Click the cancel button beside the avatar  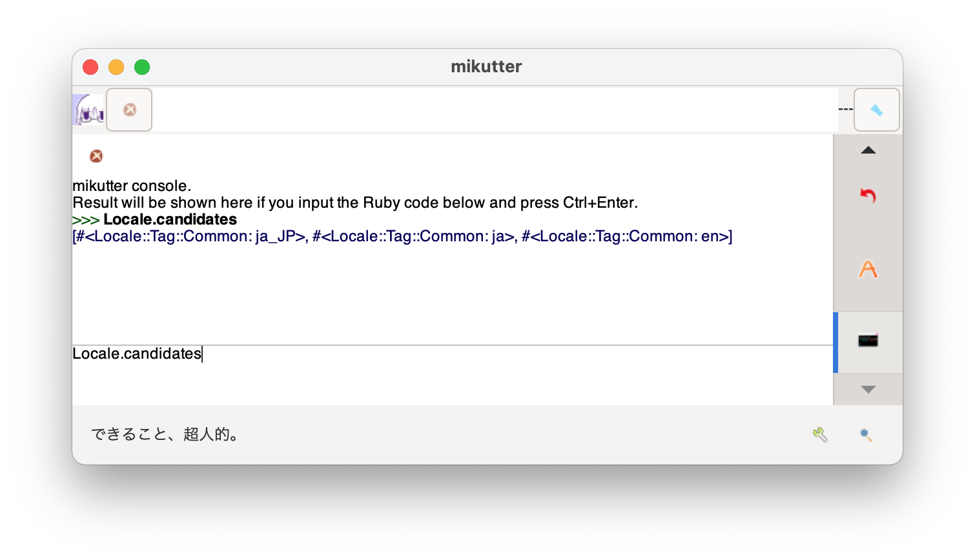tap(129, 110)
